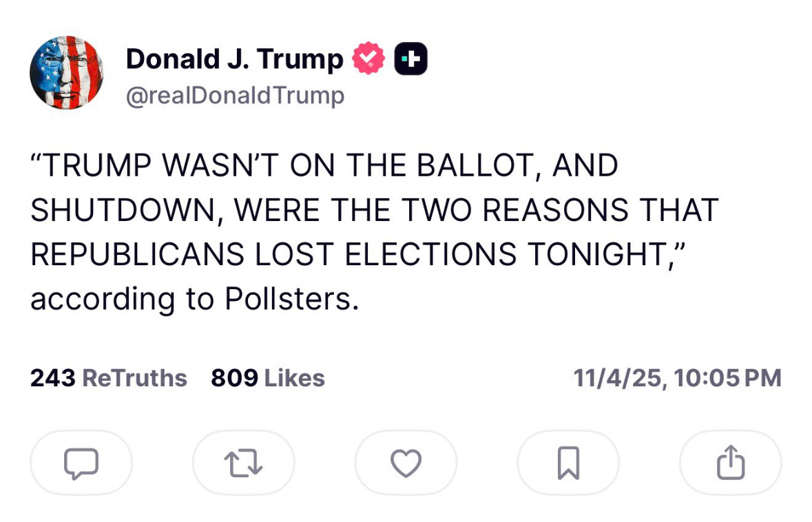Click the @realDonaldTrump handle
812x522 pixels.
coord(234,96)
